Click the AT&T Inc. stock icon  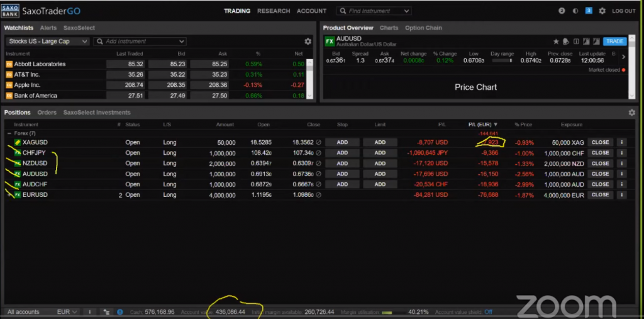pyautogui.click(x=9, y=75)
